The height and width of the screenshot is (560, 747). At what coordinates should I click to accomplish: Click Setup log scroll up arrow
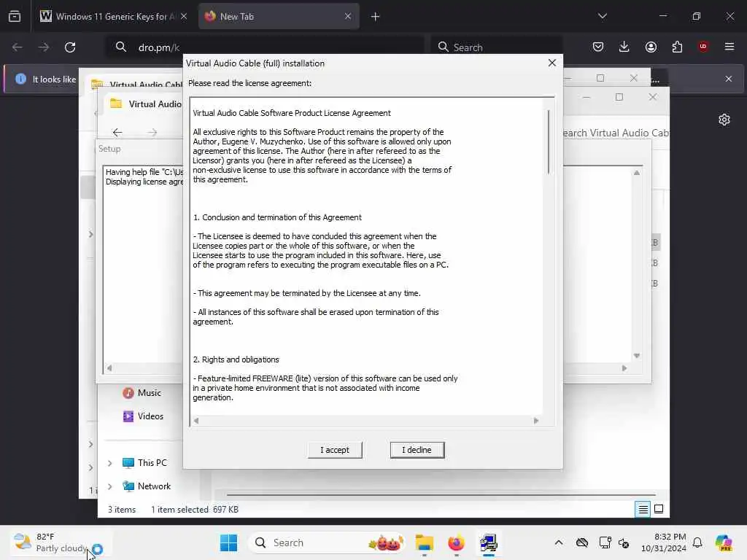636,173
